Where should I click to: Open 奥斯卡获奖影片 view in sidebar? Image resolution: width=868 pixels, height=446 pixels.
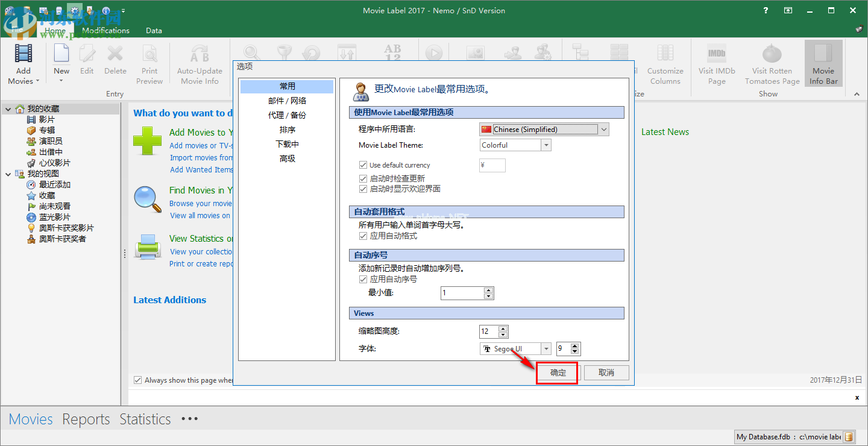[x=66, y=228]
